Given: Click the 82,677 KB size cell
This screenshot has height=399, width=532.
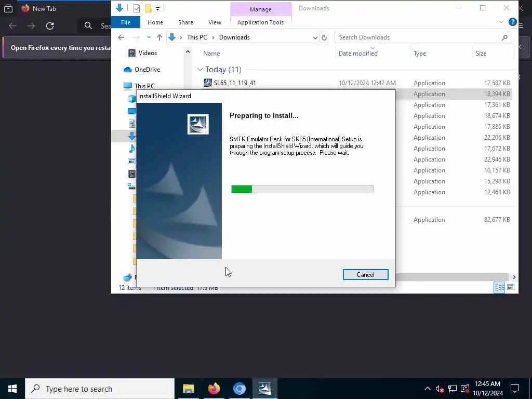Looking at the screenshot, I should coord(497,220).
